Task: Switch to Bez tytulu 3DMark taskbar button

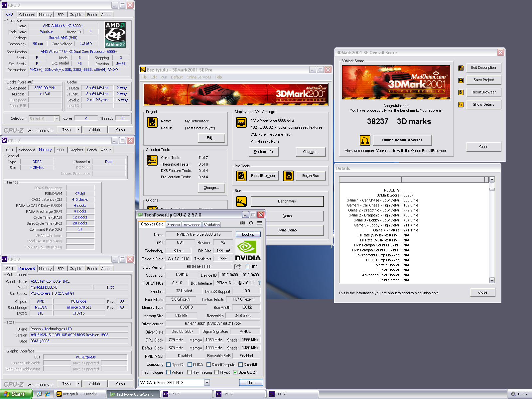Action: pyautogui.click(x=80, y=394)
